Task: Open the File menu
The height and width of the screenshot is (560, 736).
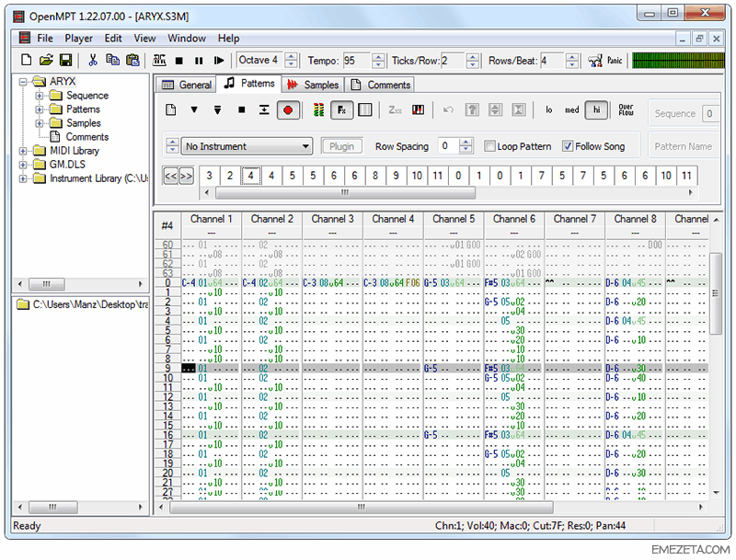Action: pyautogui.click(x=44, y=39)
